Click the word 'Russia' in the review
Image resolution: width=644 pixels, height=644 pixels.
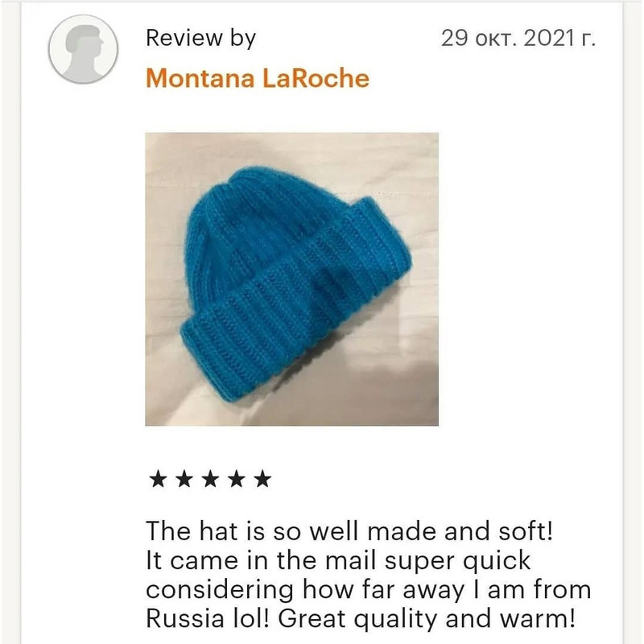pos(185,618)
